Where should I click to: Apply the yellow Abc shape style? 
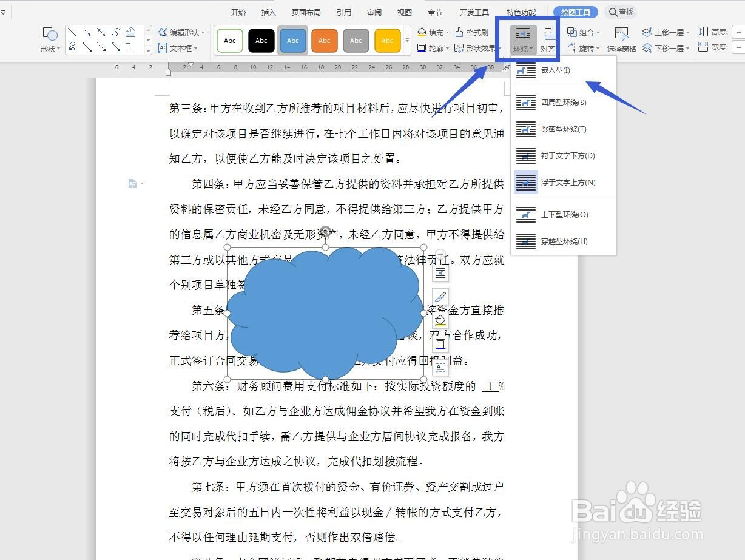[388, 41]
